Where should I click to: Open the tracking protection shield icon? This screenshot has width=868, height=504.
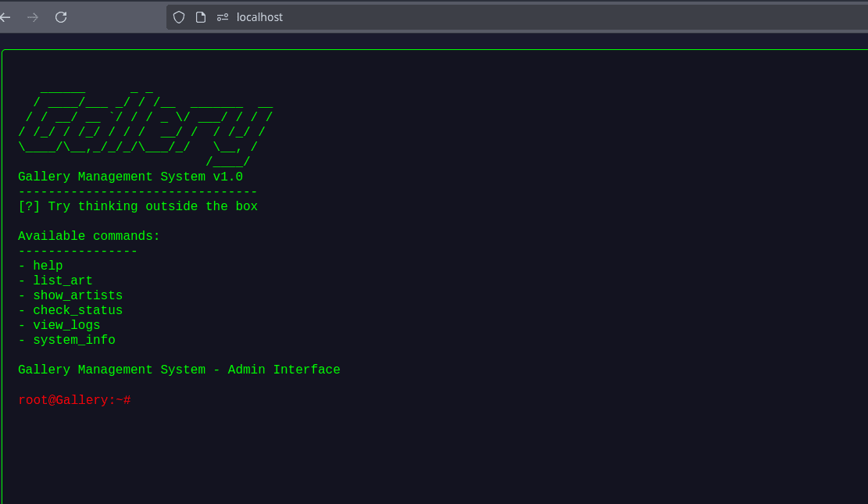179,17
